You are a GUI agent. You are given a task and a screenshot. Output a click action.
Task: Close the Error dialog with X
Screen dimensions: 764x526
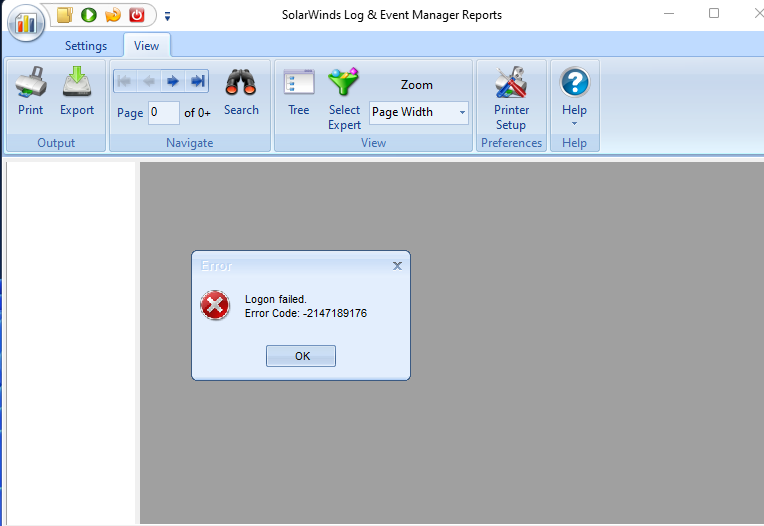[398, 266]
